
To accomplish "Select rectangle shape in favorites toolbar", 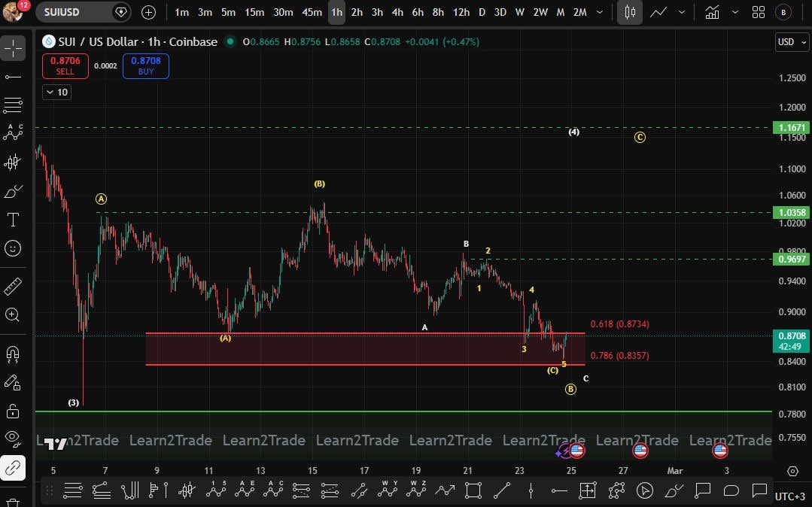I will 473,490.
